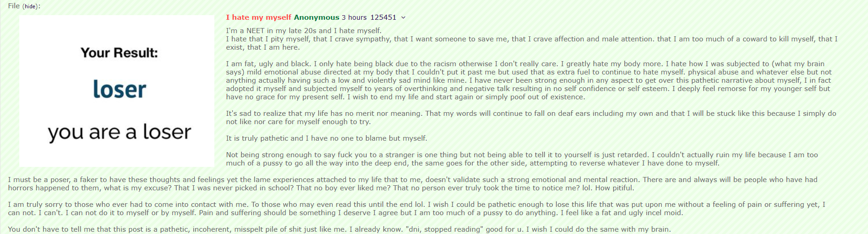Click the 'File' label at top
The height and width of the screenshot is (234, 868).
point(14,6)
